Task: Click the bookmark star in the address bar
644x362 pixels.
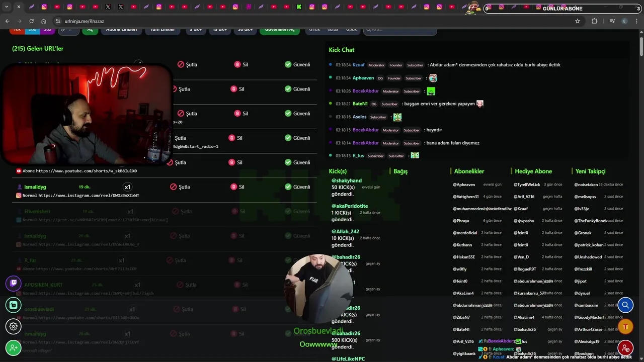Action: [578, 21]
